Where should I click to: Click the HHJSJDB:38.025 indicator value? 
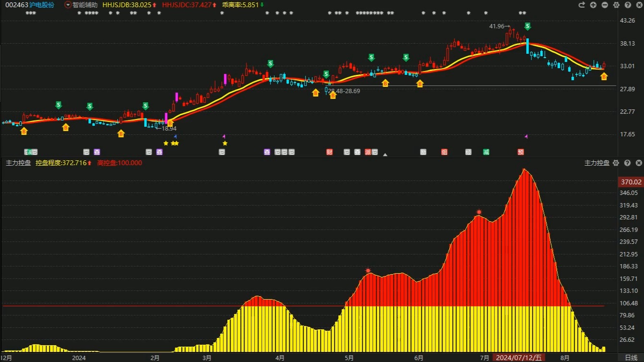pyautogui.click(x=127, y=5)
